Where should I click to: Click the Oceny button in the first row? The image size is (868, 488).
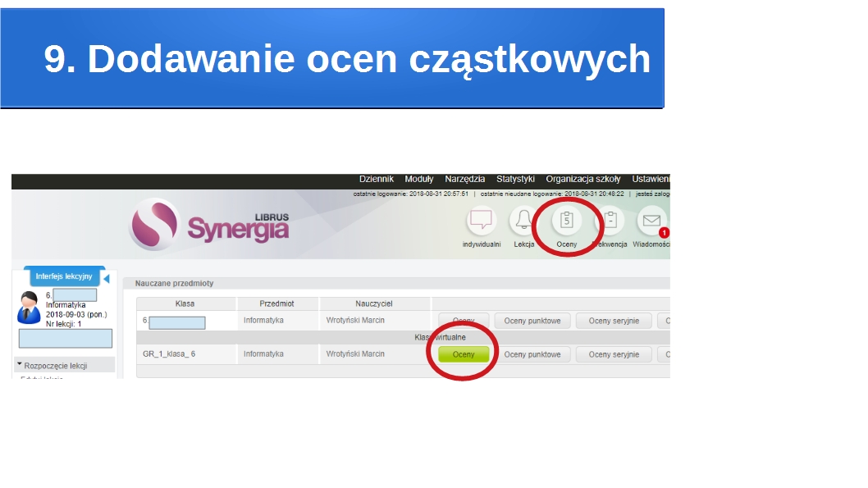[x=463, y=320]
